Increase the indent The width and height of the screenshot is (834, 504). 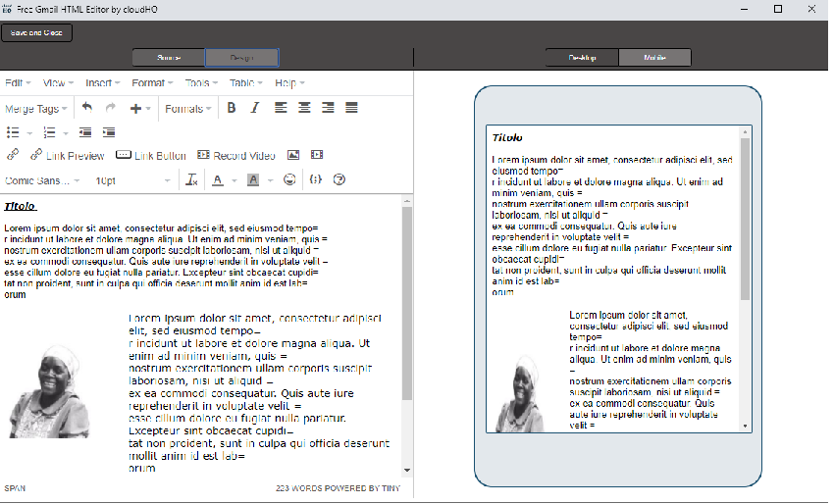(109, 132)
